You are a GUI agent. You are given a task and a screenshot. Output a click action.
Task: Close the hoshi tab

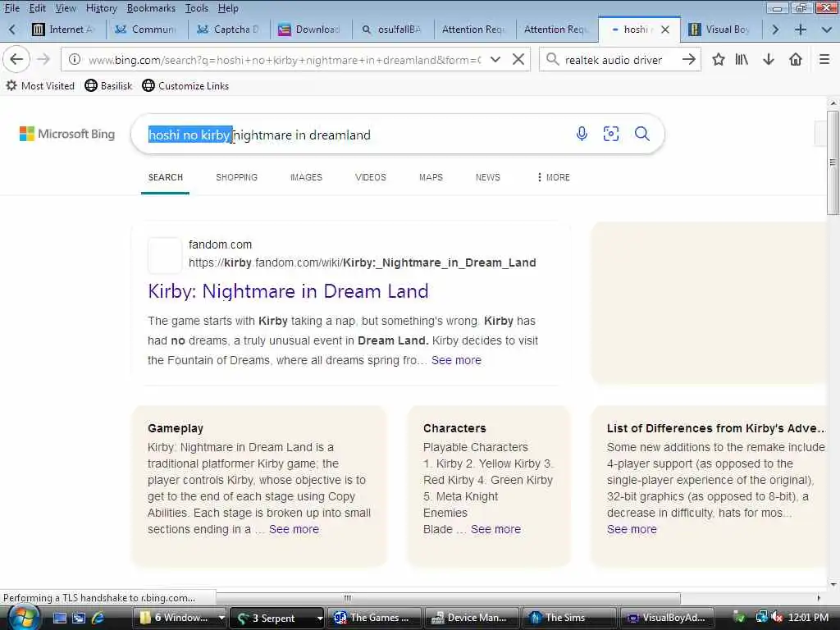point(665,30)
